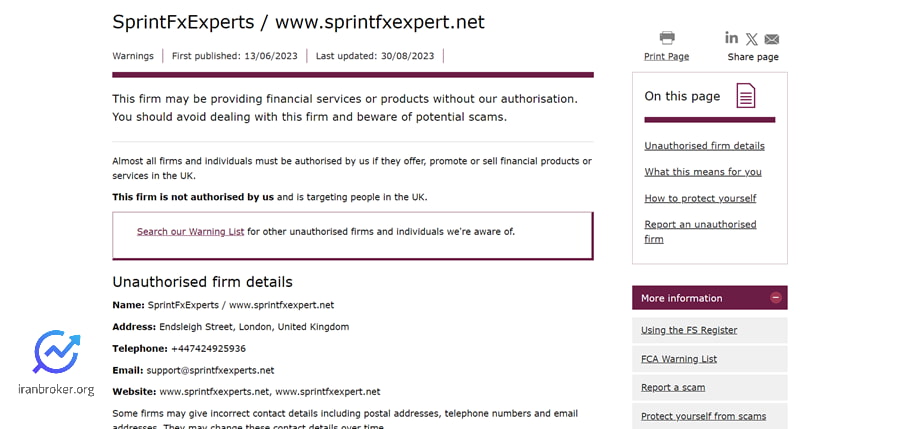Image resolution: width=900 pixels, height=429 pixels.
Task: Open Report a scam item
Action: [673, 388]
